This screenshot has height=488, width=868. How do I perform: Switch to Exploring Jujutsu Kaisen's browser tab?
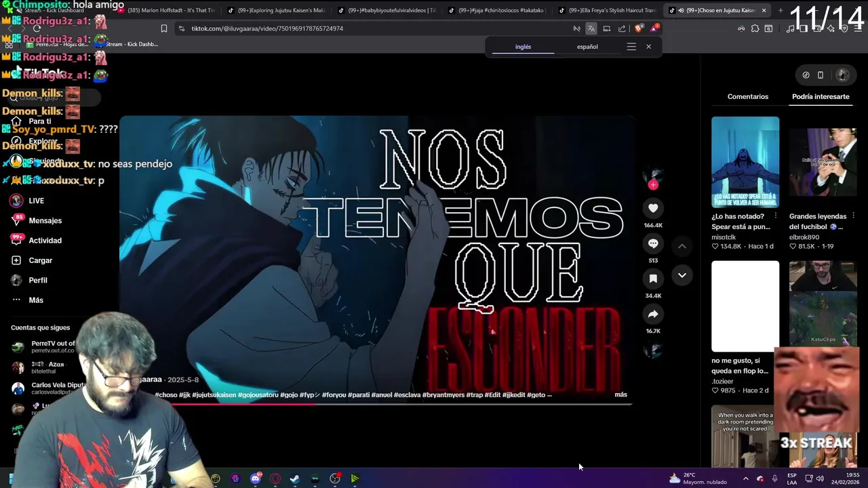click(x=276, y=10)
